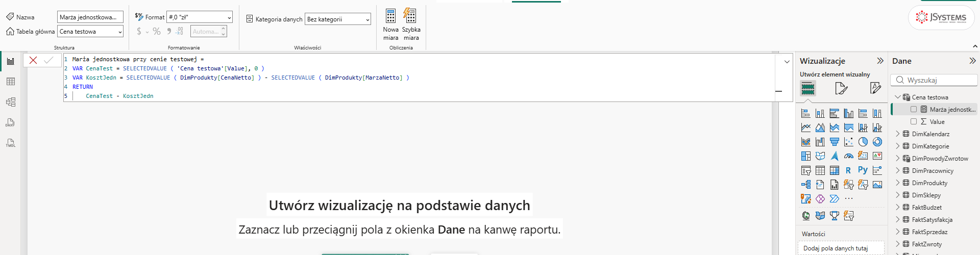Click Dodaj pola danych tutaj well
The height and width of the screenshot is (255, 980).
841,248
